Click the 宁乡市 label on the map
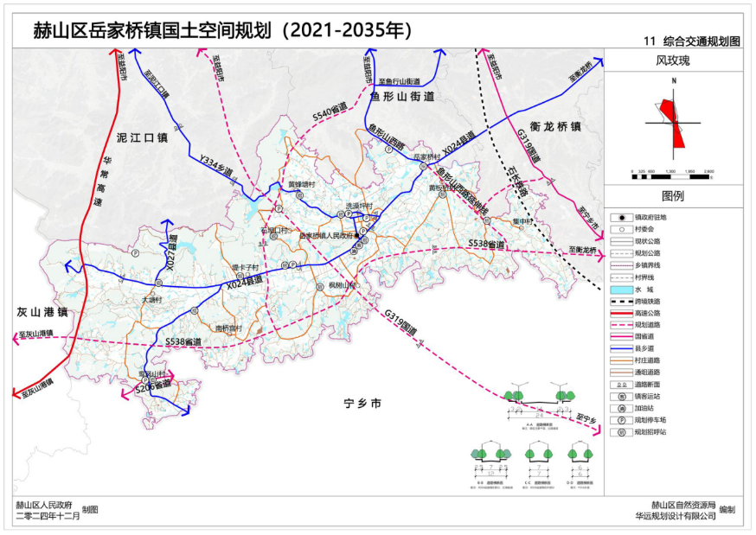The height and width of the screenshot is (535, 756). pyautogui.click(x=362, y=404)
